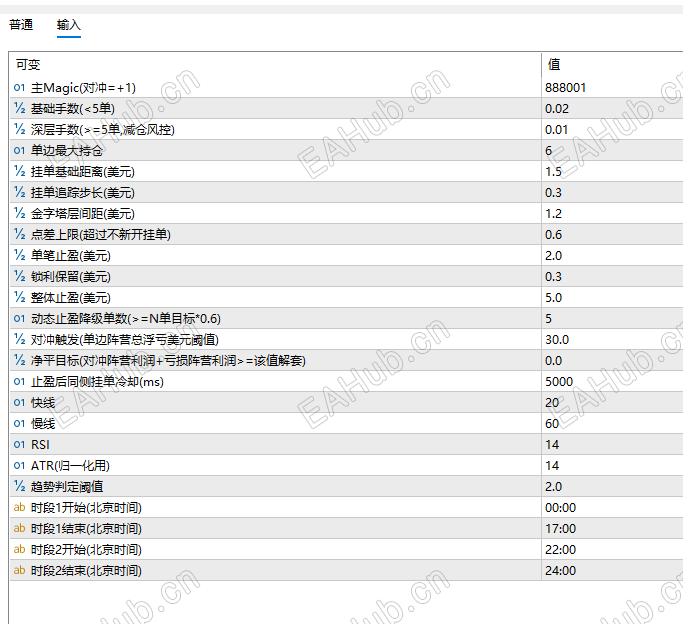Select the 快线 value 20

[x=552, y=403]
